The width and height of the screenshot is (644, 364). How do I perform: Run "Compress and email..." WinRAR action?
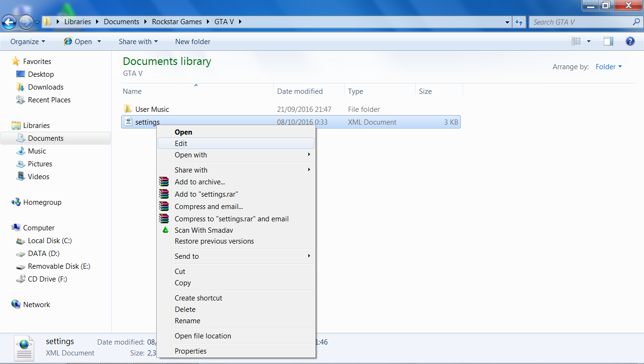[209, 206]
